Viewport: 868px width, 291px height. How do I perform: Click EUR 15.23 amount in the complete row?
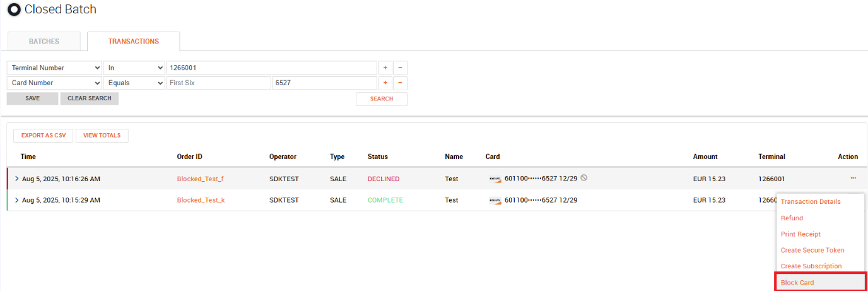[x=709, y=201]
